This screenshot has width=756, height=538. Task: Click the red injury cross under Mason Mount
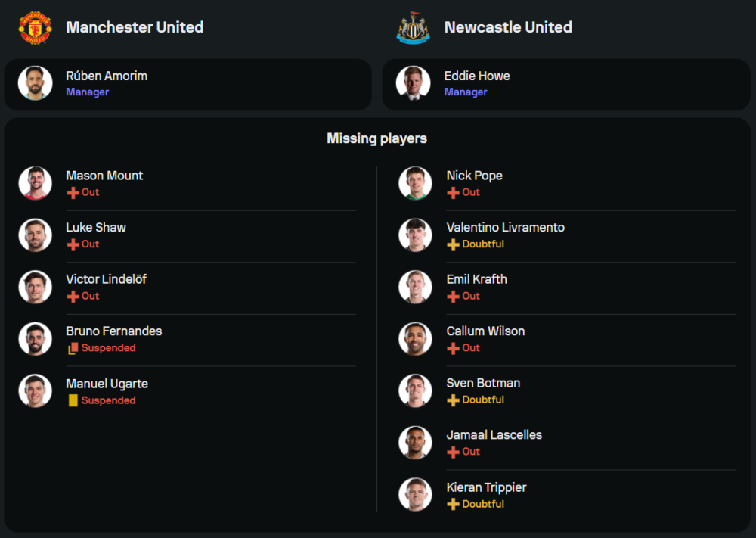point(73,193)
